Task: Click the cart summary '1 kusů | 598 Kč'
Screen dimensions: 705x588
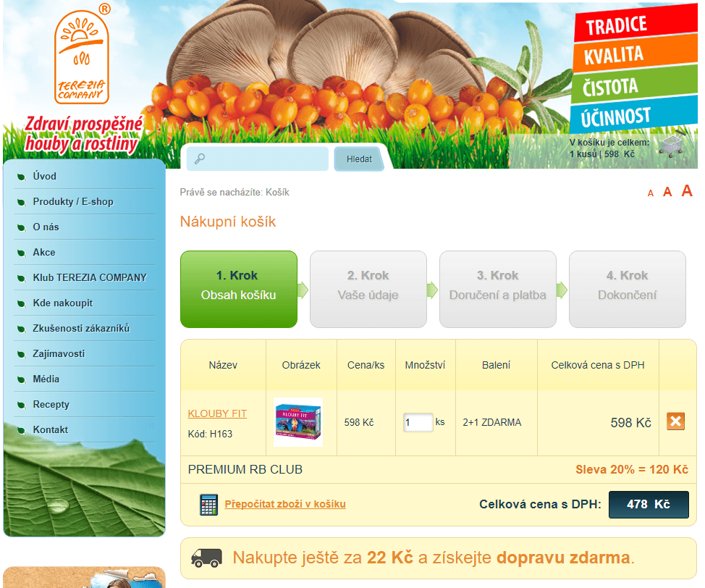Action: tap(602, 154)
